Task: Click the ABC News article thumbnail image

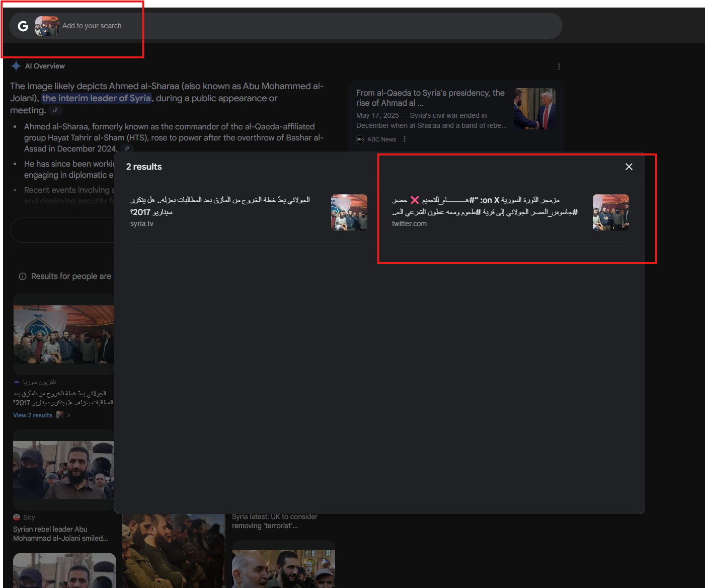Action: click(x=535, y=109)
